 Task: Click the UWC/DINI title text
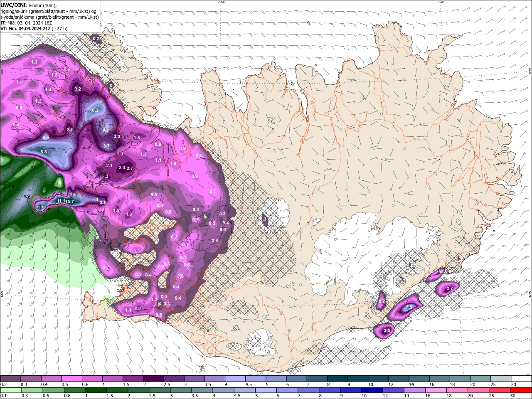click(12, 5)
